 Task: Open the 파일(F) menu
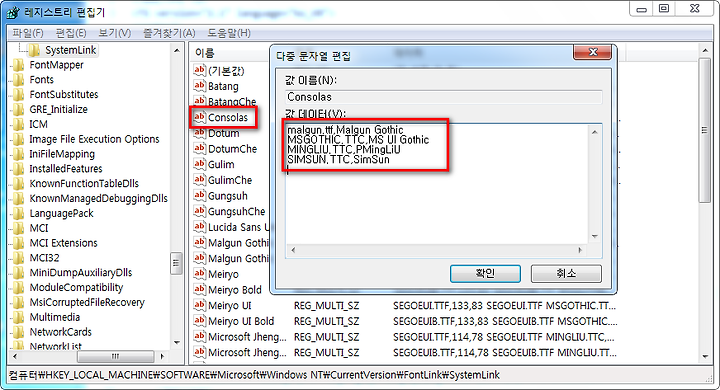point(28,33)
